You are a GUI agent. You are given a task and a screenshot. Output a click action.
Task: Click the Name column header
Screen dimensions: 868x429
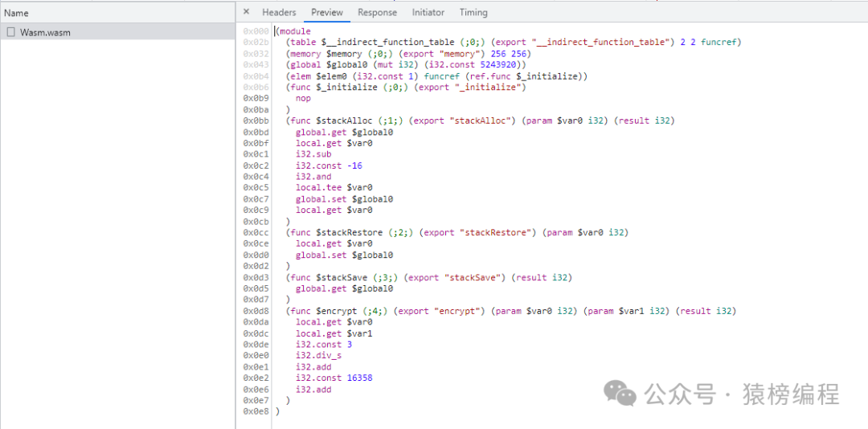click(117, 13)
